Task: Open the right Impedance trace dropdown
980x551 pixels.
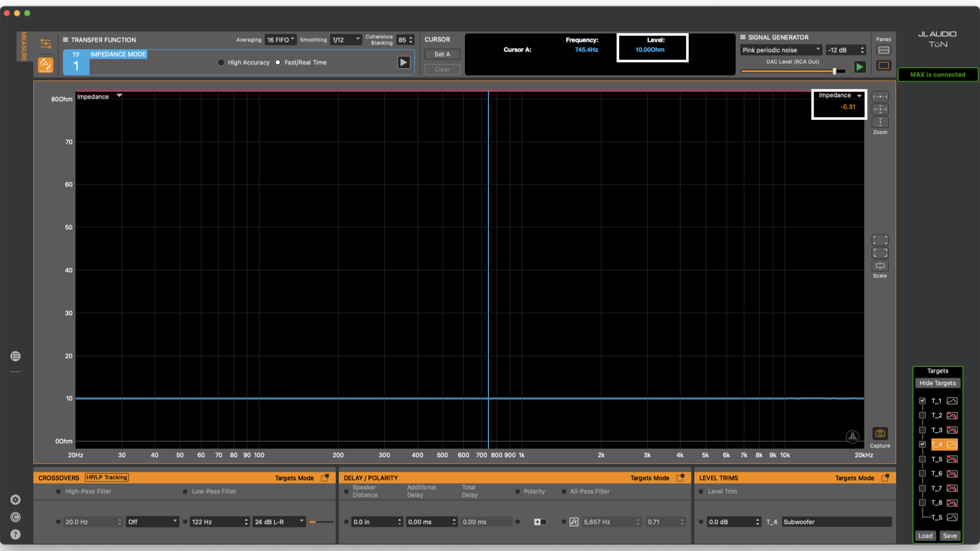Action: [860, 95]
